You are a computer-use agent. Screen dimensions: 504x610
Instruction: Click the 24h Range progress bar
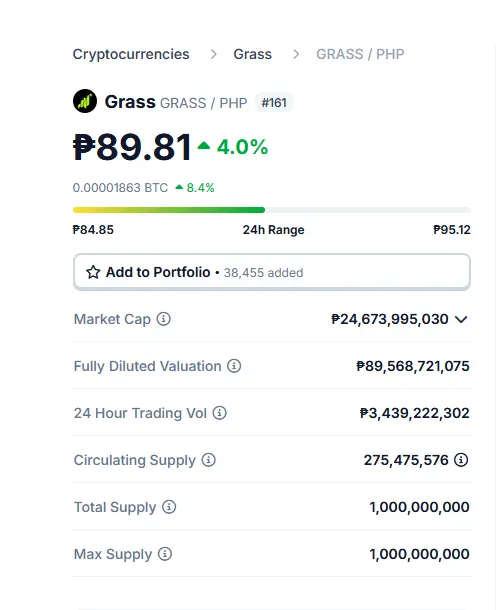pyautogui.click(x=272, y=210)
